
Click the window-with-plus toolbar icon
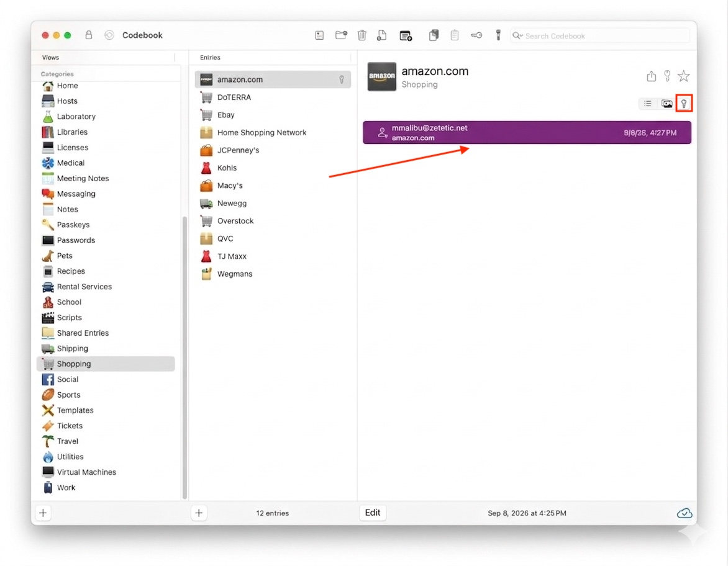(406, 36)
